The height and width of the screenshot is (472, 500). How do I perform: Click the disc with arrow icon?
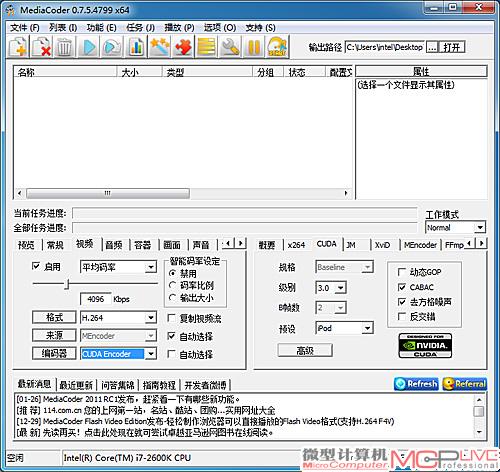tap(277, 47)
